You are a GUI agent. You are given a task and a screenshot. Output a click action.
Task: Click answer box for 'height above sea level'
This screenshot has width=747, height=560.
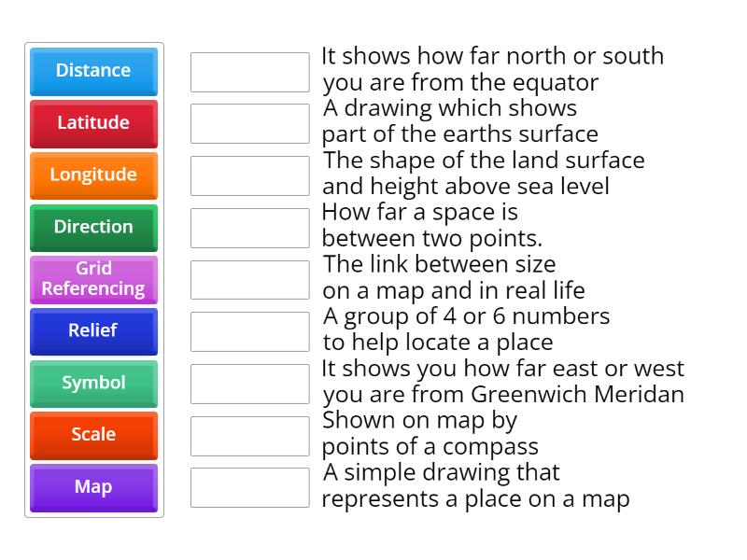coord(249,175)
